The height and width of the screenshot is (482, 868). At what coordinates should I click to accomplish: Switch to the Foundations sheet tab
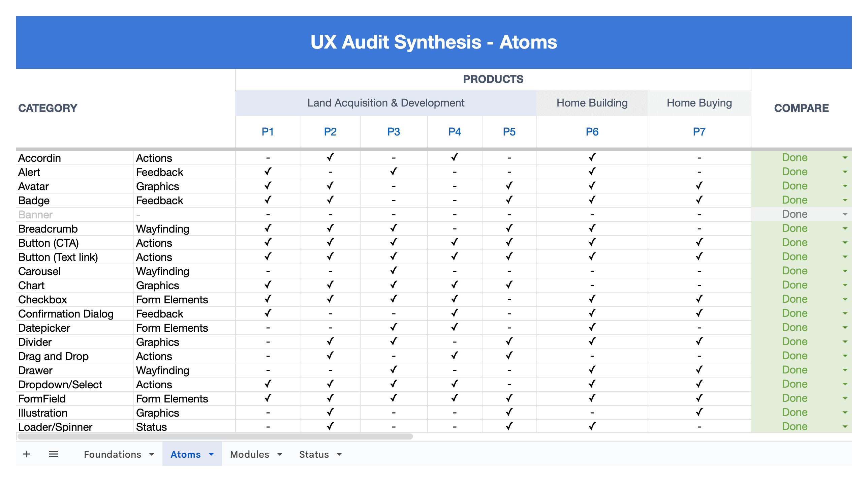tap(112, 454)
